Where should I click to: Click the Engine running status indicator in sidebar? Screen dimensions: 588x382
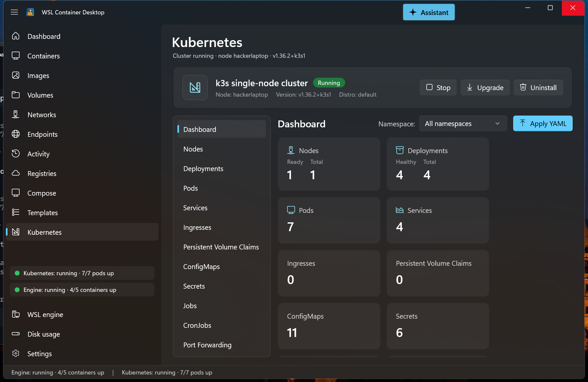coord(82,290)
